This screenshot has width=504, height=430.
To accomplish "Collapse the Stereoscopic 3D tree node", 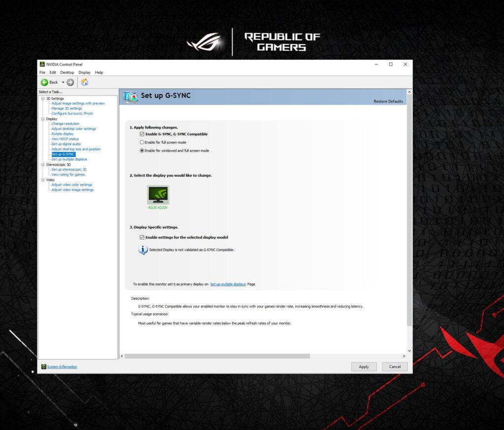I will [x=43, y=164].
